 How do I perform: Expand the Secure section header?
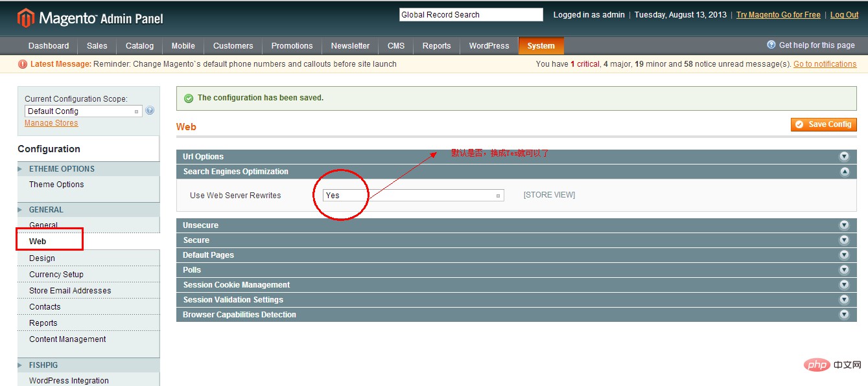517,240
